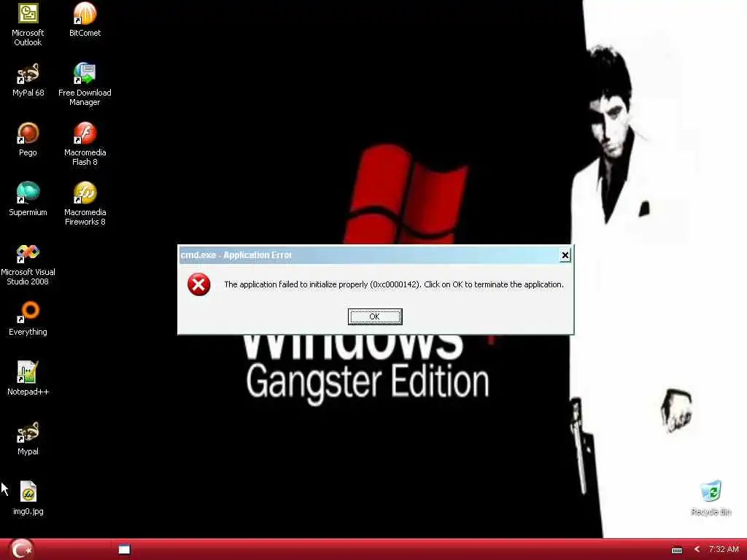Viewport: 747px width, 560px height.
Task: Select the taskbar window button
Action: point(124,550)
